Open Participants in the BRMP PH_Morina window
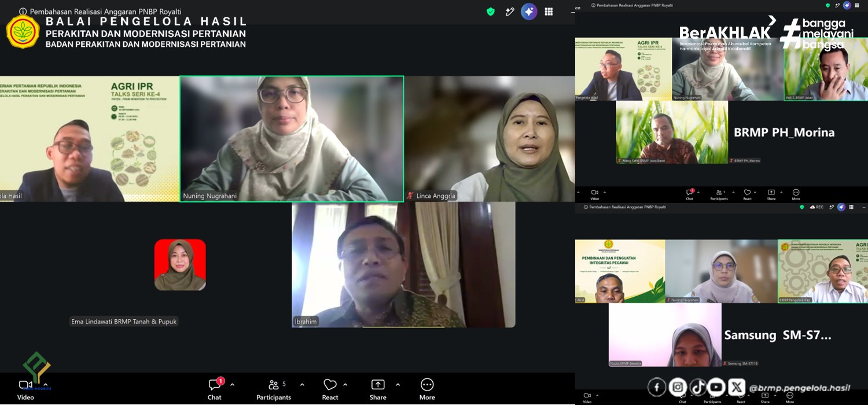 [x=719, y=194]
